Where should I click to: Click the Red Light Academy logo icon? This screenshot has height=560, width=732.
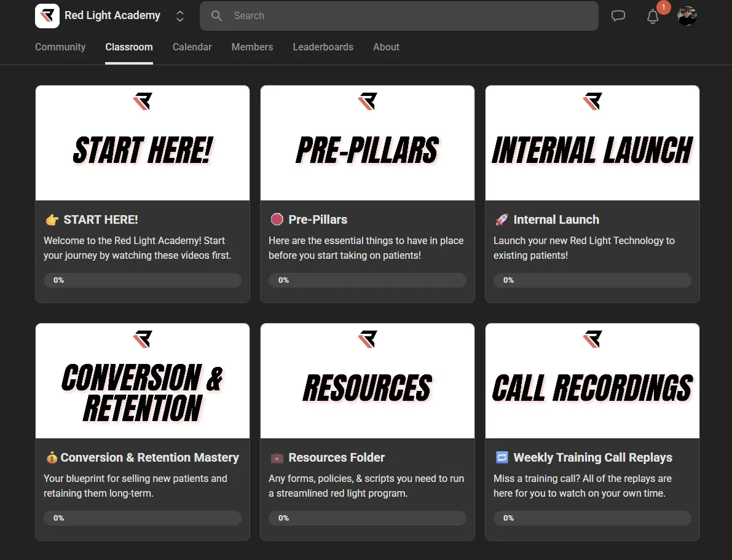point(47,16)
